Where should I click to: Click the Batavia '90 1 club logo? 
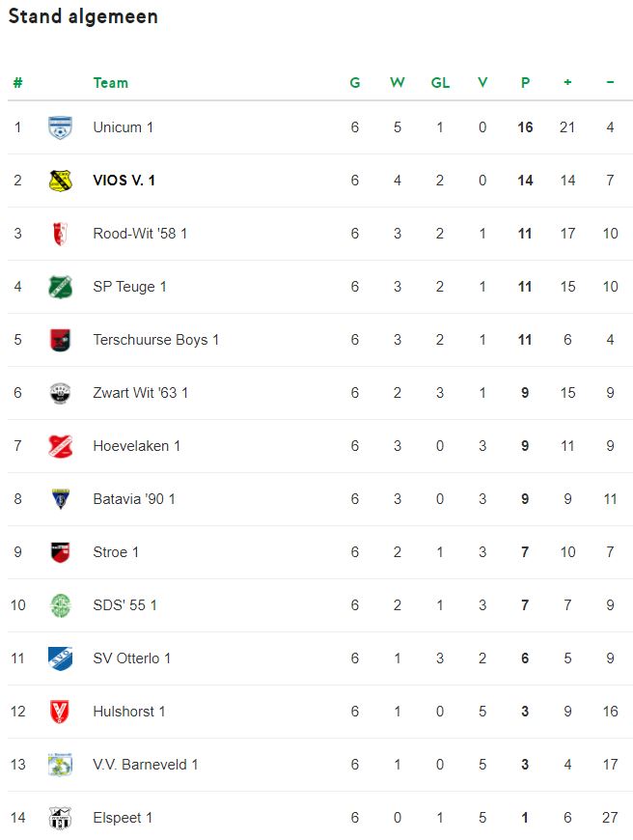(x=60, y=499)
